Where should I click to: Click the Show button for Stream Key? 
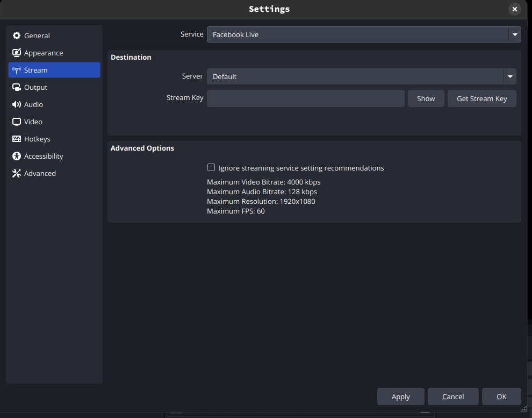(x=426, y=98)
